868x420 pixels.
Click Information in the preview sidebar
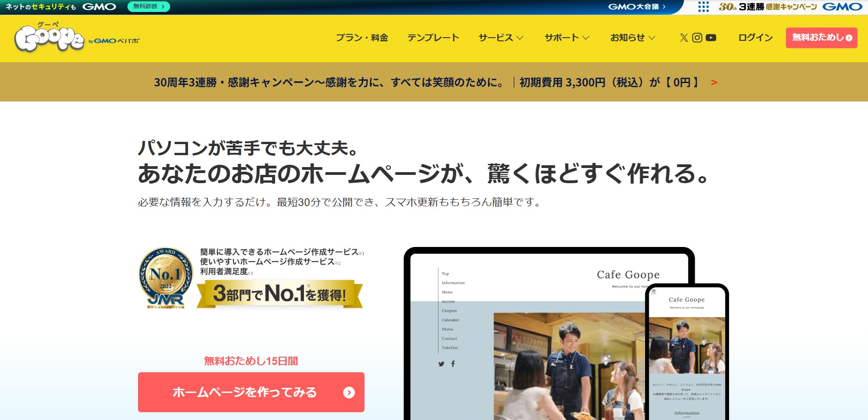point(453,283)
